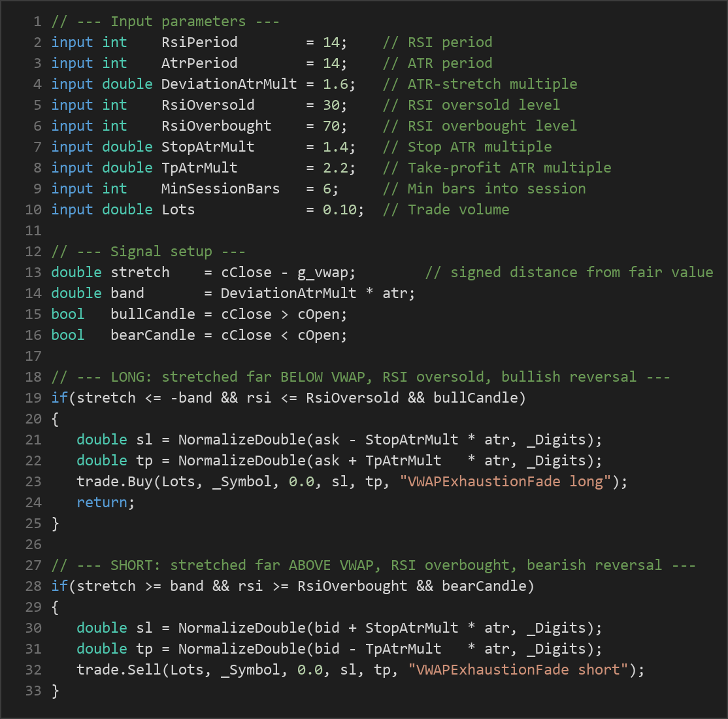Screen dimensions: 728x719
Task: Click the '// ATR period' comment
Action: click(x=437, y=63)
